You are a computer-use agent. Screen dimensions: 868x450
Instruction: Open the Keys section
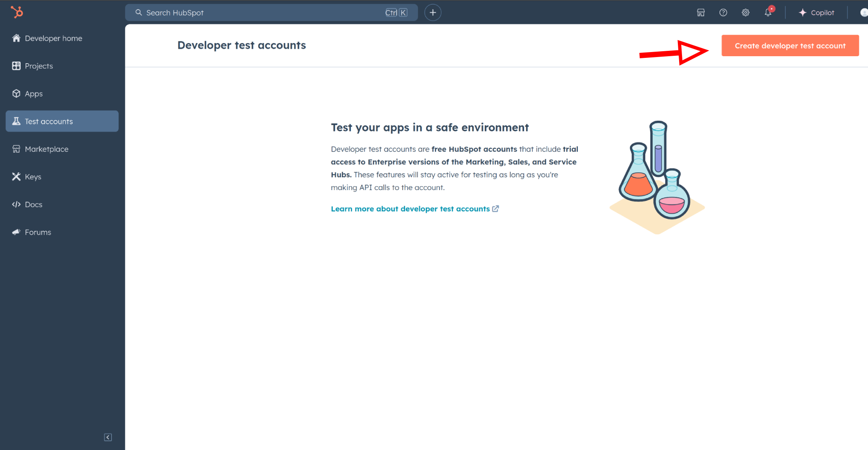(x=32, y=176)
